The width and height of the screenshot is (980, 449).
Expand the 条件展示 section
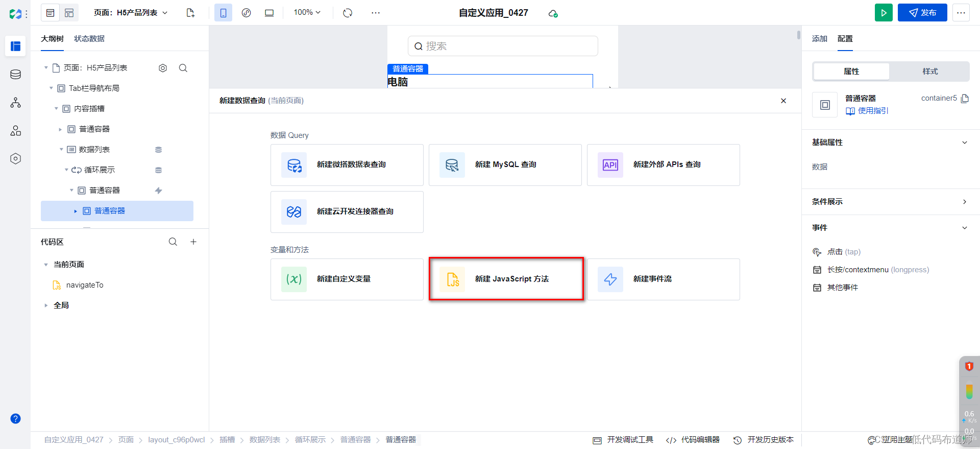[x=964, y=202]
